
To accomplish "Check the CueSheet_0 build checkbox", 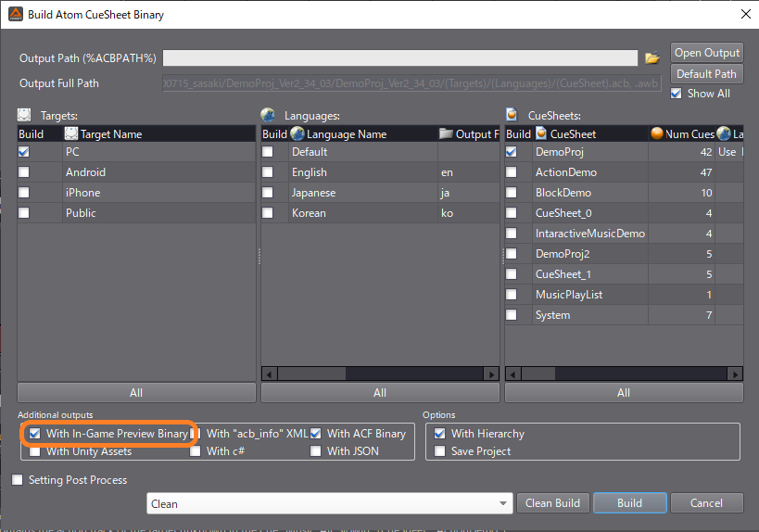I will click(512, 213).
